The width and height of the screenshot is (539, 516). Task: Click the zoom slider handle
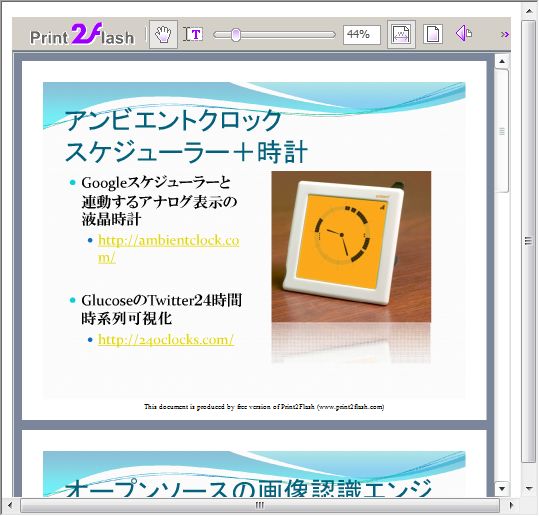tap(235, 35)
